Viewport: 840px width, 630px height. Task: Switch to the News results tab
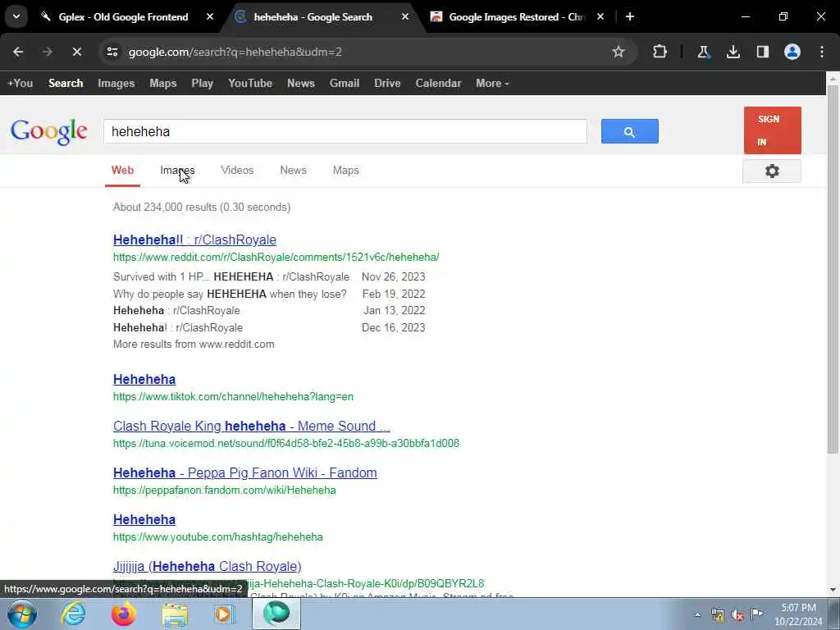click(x=293, y=171)
